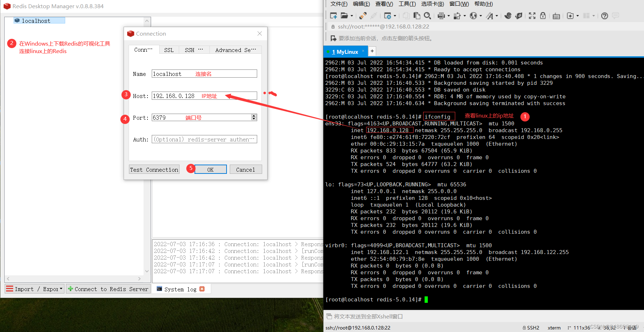The image size is (644, 332).
Task: Open the 编辑(E) menu
Action: 361,4
